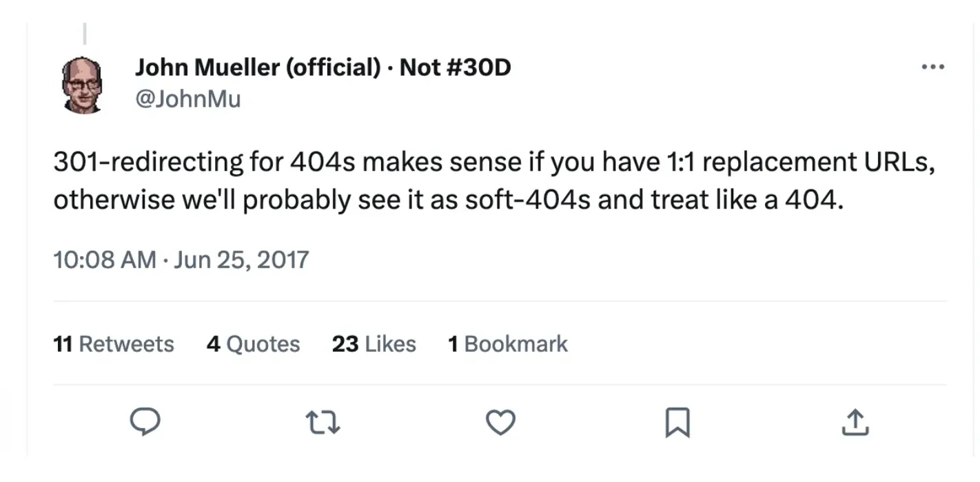Screen dimensions: 980x482
Task: Share the tweet via the share icon
Action: 855,422
